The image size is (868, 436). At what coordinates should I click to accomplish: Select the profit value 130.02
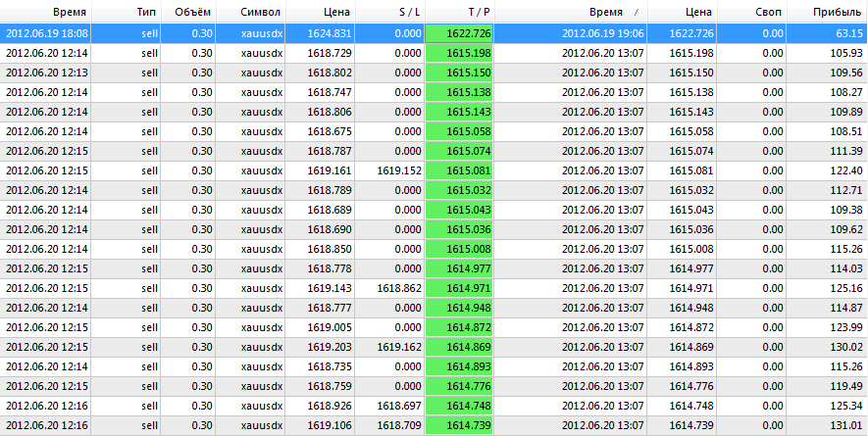[x=827, y=347]
